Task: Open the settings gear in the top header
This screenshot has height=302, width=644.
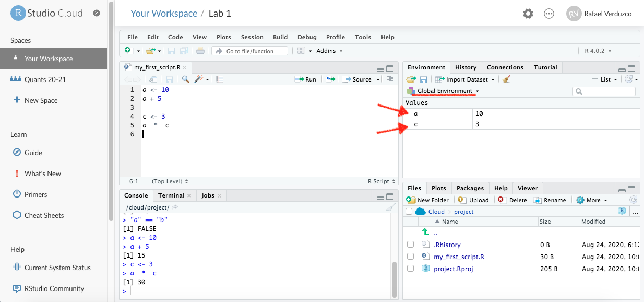Action: click(528, 14)
